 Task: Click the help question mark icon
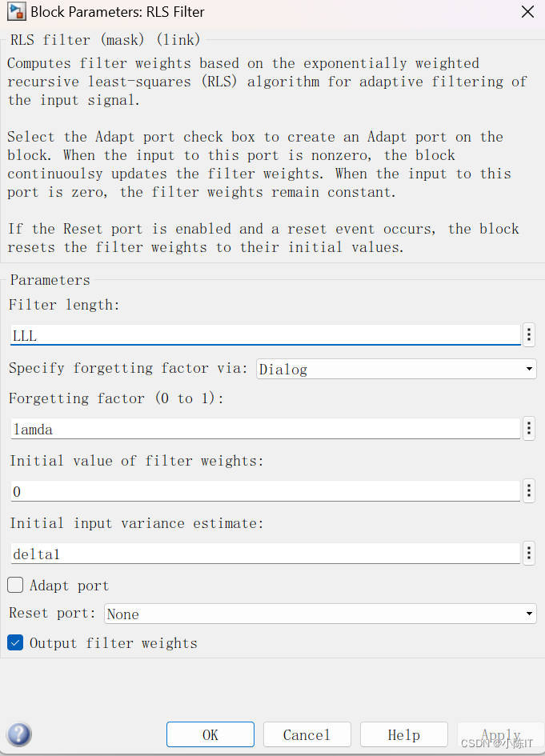(x=19, y=734)
